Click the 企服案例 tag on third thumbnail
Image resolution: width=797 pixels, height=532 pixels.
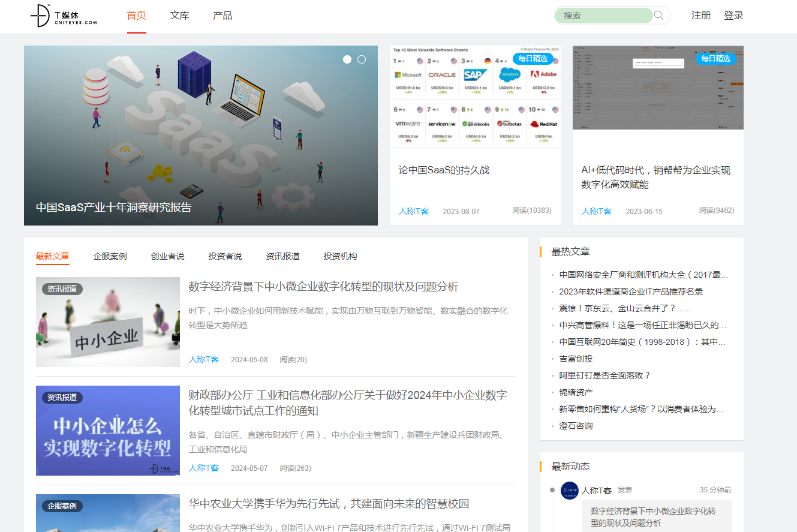coord(62,506)
